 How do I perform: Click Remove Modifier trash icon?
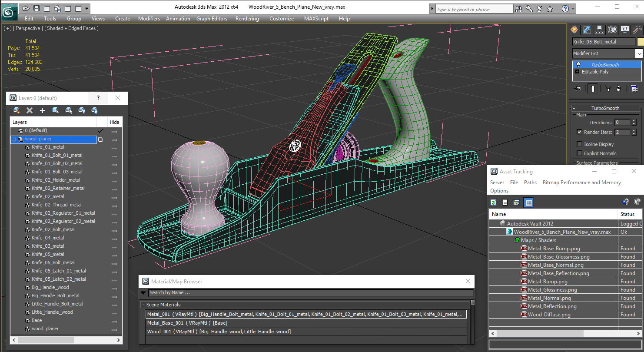tap(618, 89)
